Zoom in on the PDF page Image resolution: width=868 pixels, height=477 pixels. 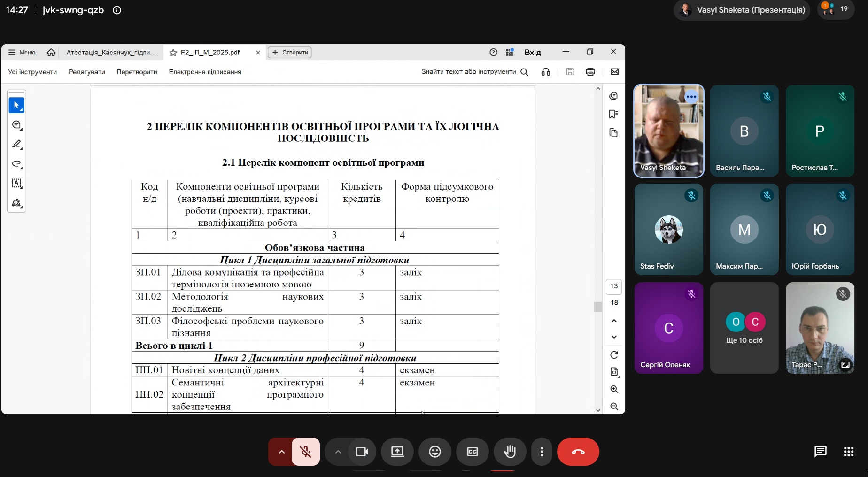[x=614, y=389]
